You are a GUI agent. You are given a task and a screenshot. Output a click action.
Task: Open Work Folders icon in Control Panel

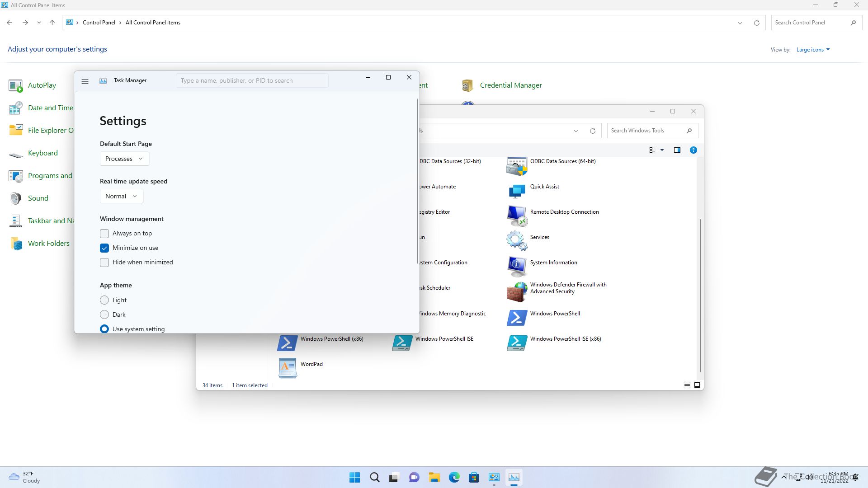[x=16, y=244]
